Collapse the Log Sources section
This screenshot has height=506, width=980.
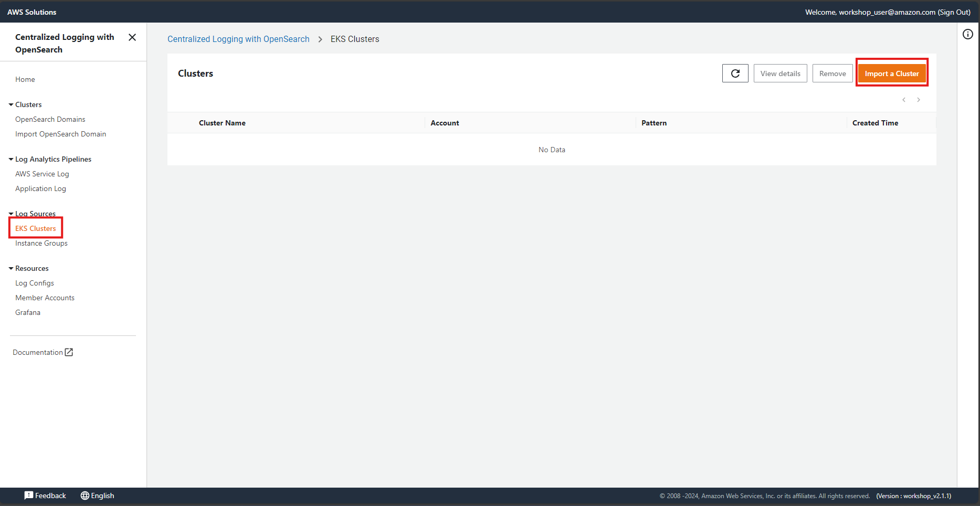coord(11,214)
